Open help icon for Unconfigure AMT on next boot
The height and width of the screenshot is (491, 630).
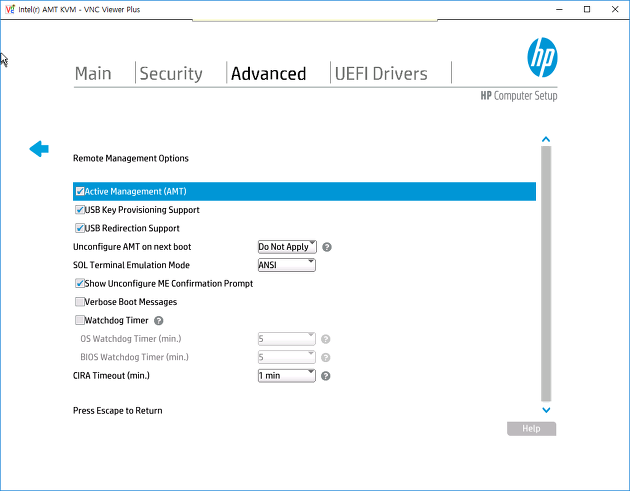point(327,247)
